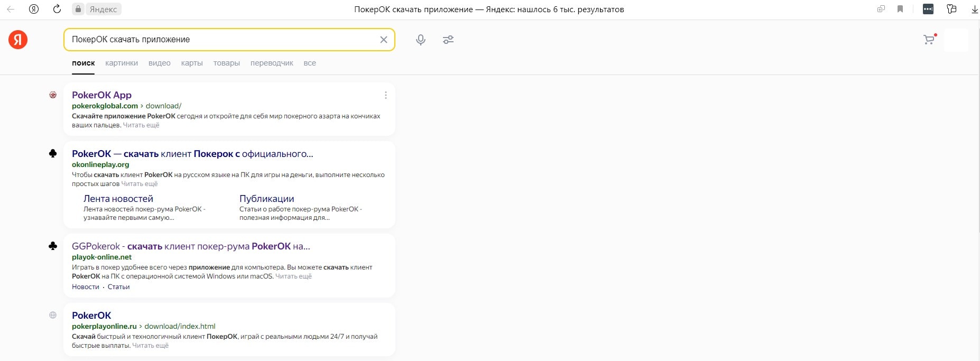The image size is (980, 361).
Task: Click the playok-online.net club favicon
Action: pyautogui.click(x=53, y=246)
